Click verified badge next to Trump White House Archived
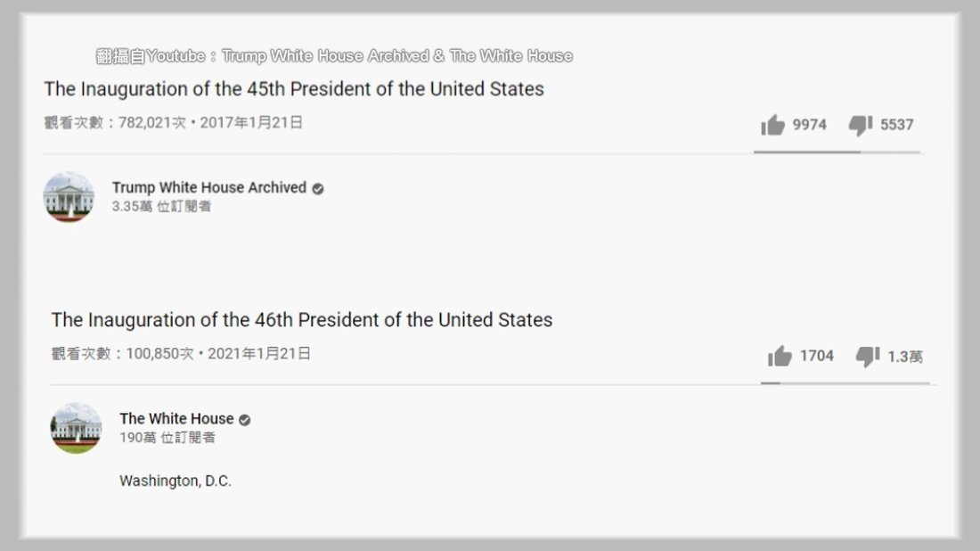 coord(318,189)
